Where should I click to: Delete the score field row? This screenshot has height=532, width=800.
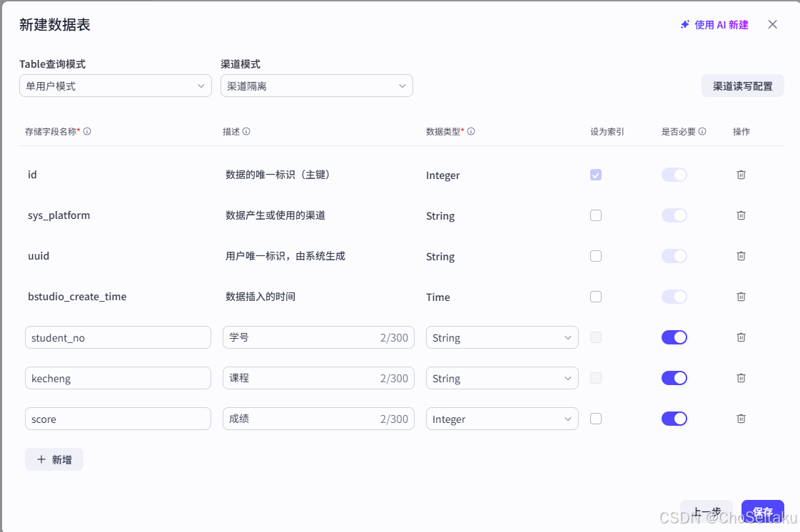[741, 419]
